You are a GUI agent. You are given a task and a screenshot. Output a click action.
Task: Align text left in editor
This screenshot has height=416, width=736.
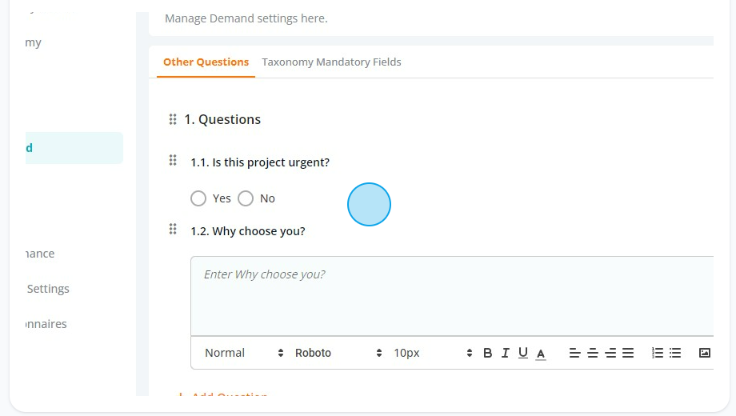point(575,353)
